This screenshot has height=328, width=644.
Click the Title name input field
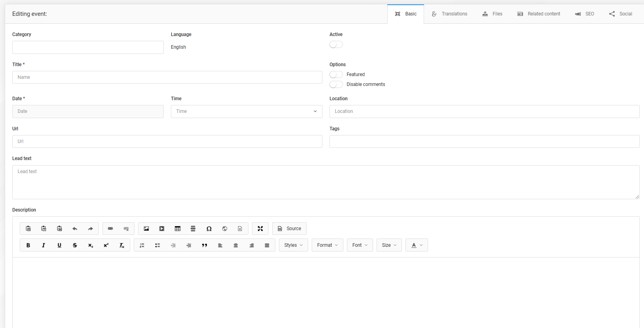167,77
